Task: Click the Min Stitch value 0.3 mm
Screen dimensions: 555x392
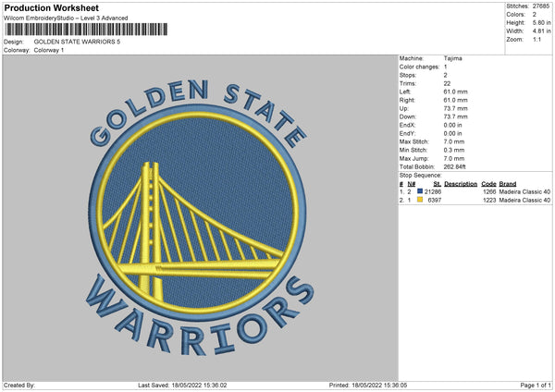Action: pyautogui.click(x=454, y=151)
